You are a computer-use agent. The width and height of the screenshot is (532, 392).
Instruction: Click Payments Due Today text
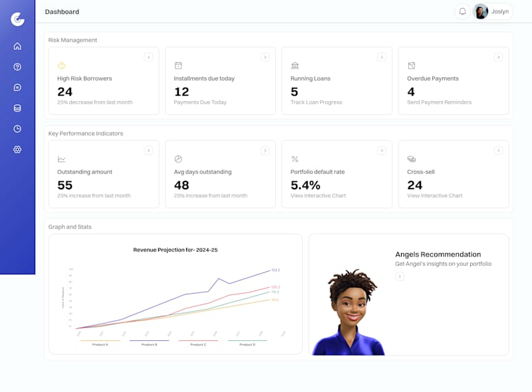[200, 102]
